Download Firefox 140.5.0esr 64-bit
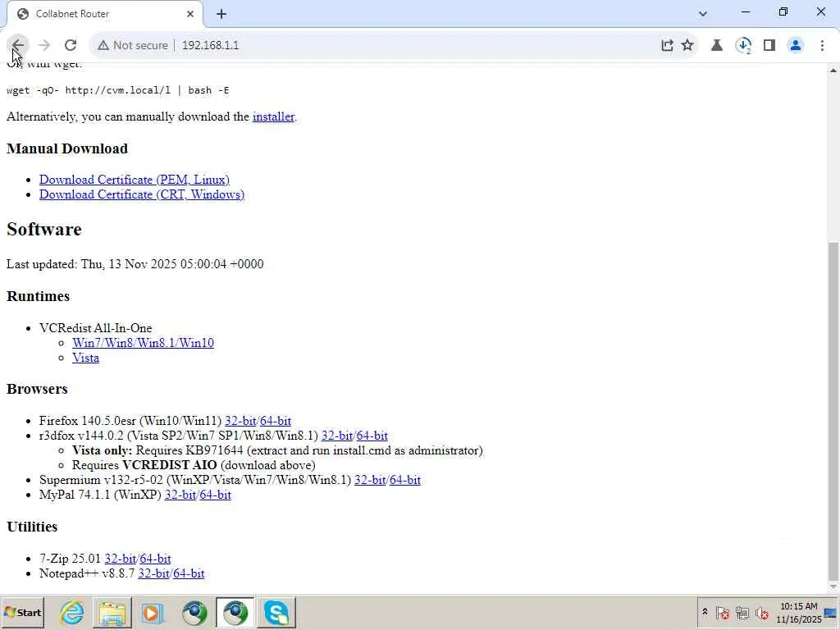 [276, 421]
